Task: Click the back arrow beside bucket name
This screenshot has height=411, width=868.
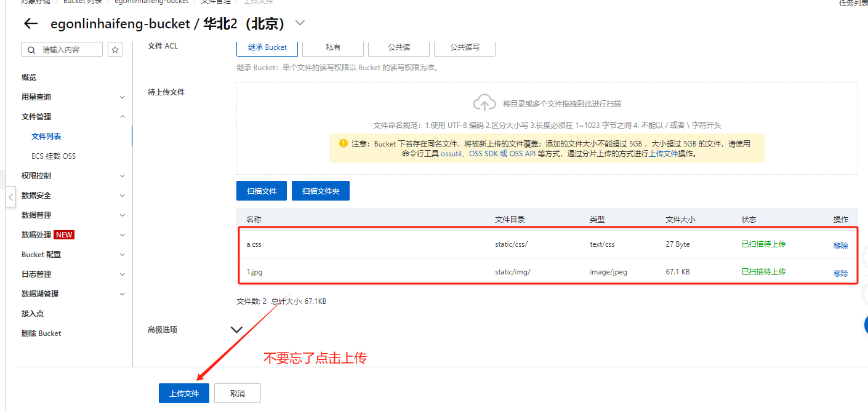Action: (x=30, y=24)
